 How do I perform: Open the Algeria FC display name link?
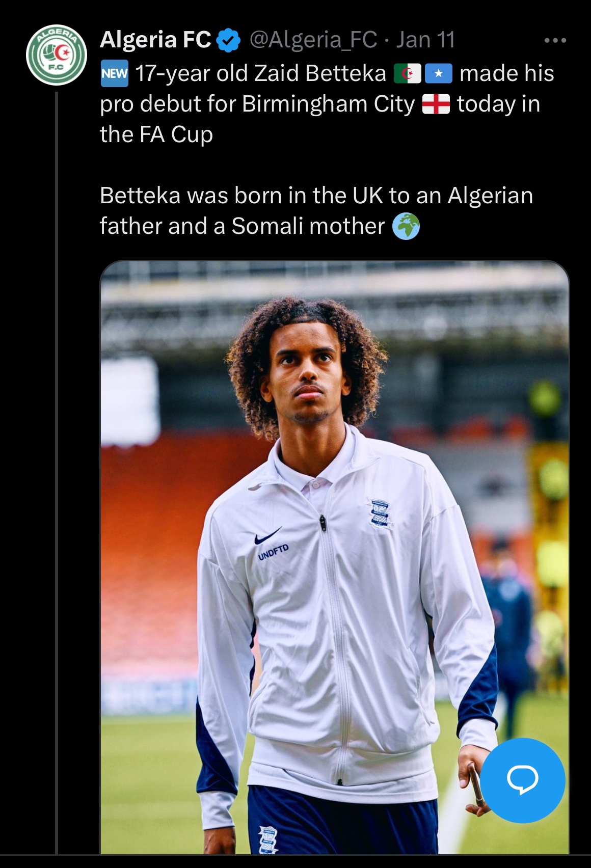pyautogui.click(x=155, y=40)
